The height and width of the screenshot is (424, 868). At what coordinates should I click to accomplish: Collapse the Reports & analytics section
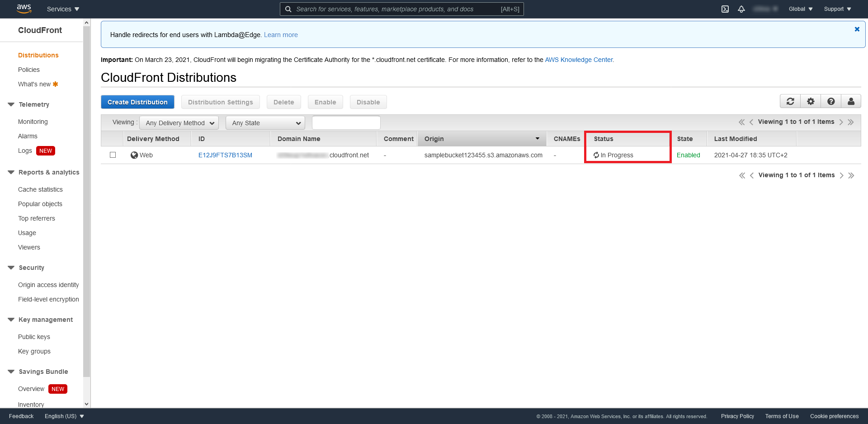[x=11, y=172]
